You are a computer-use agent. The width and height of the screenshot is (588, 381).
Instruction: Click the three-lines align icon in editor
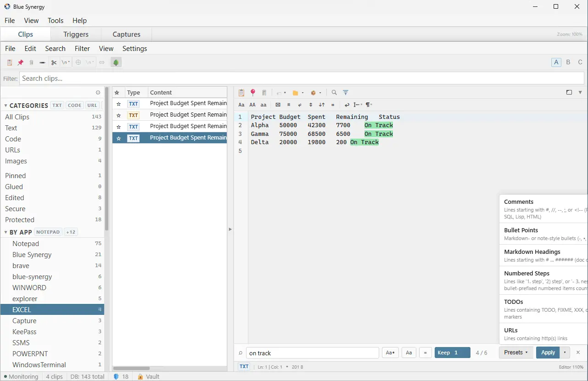289,105
